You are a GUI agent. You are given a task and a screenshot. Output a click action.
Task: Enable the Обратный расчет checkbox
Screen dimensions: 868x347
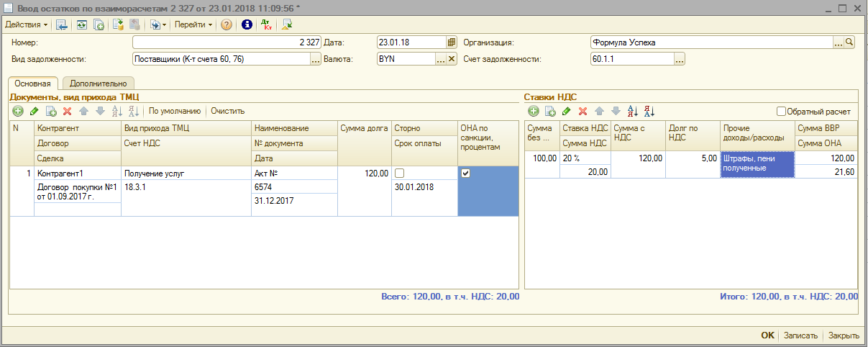(x=781, y=112)
